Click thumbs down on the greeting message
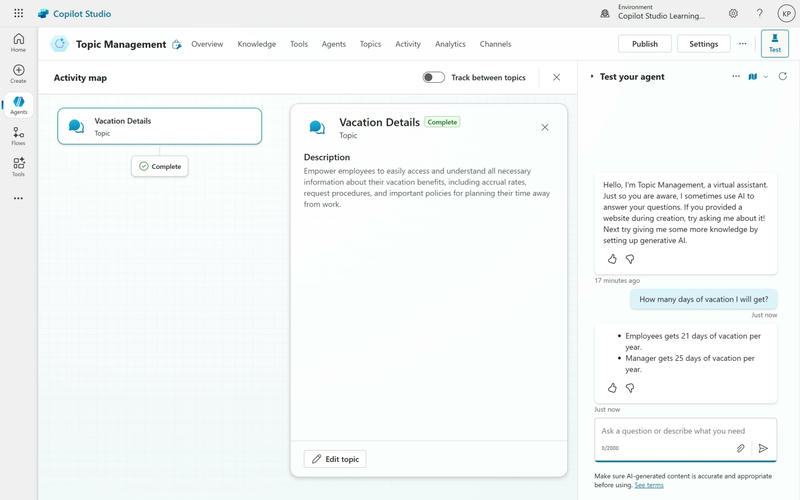The height and width of the screenshot is (500, 800). [630, 259]
